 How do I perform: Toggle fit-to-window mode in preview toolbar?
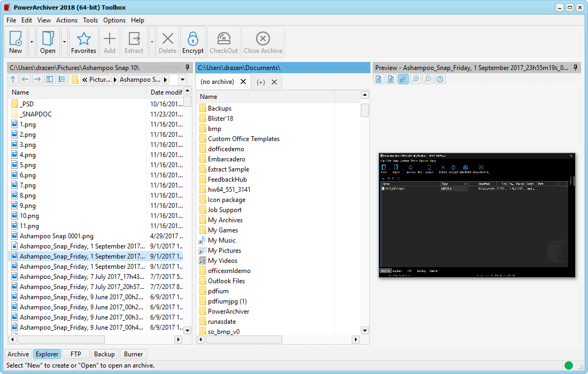pyautogui.click(x=403, y=80)
